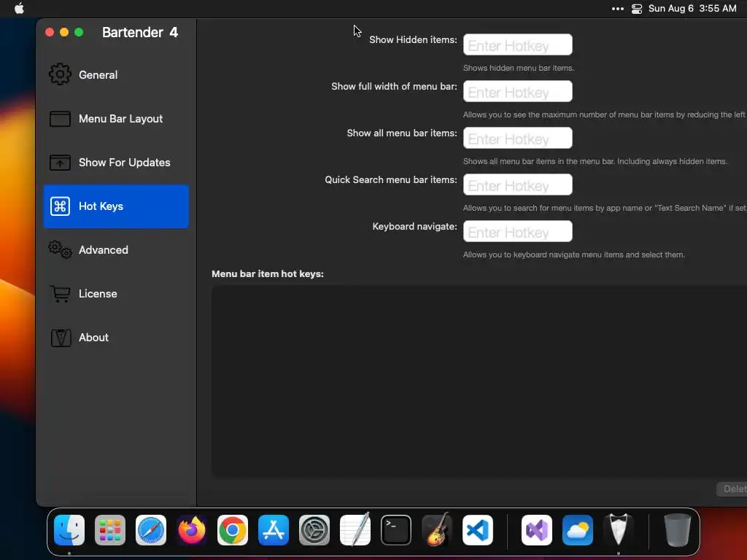Click Show all menu bar items hotkey field
747x560 pixels.
pyautogui.click(x=517, y=138)
